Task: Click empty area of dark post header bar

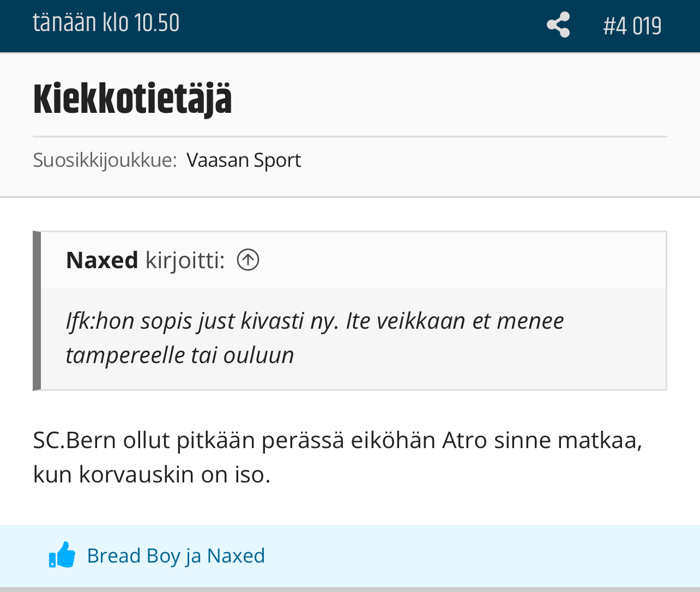Action: (360, 25)
